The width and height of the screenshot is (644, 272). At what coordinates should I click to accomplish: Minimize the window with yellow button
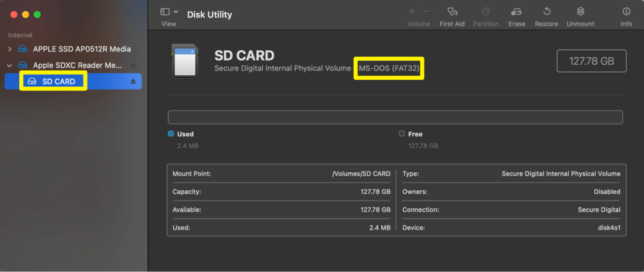tap(26, 14)
